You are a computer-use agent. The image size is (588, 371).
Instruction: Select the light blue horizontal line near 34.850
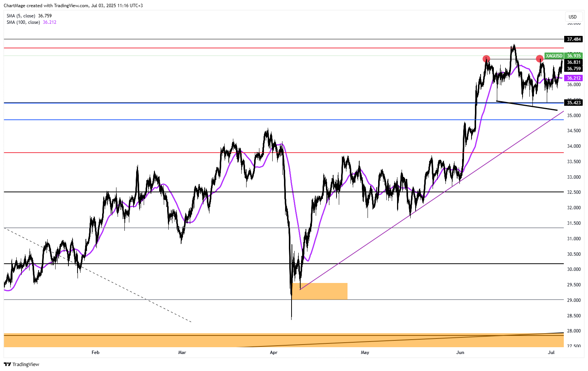coord(284,120)
